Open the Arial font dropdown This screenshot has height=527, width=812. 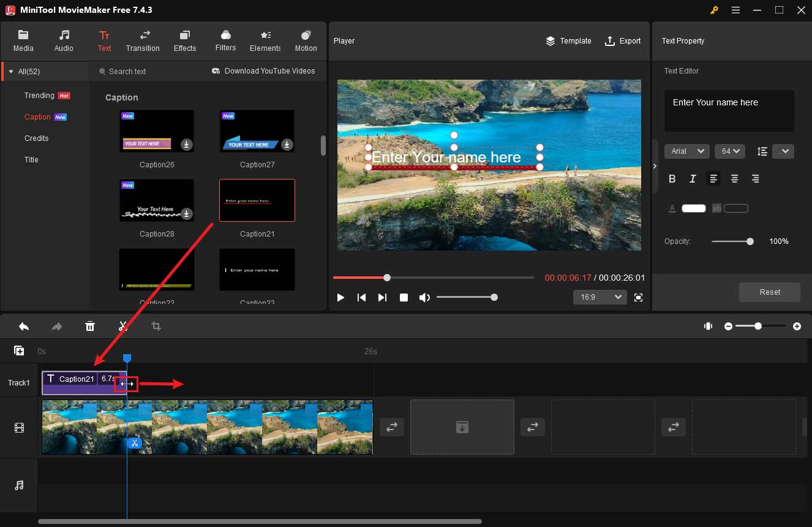pyautogui.click(x=687, y=151)
